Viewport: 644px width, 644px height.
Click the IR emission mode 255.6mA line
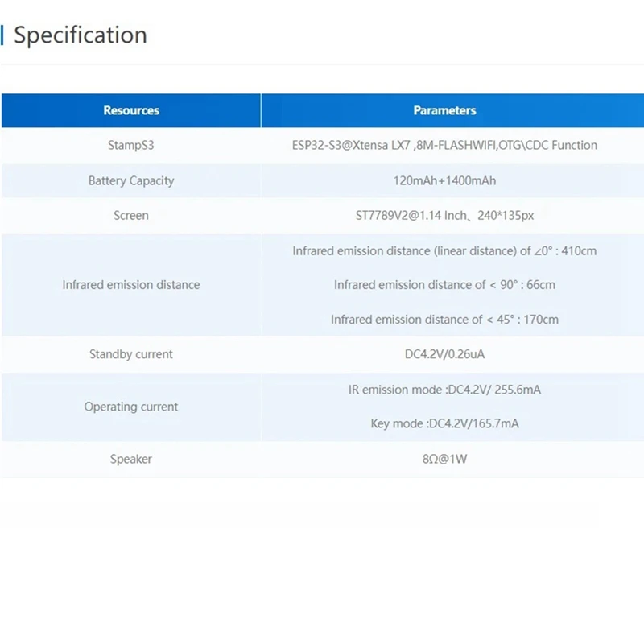tap(444, 390)
